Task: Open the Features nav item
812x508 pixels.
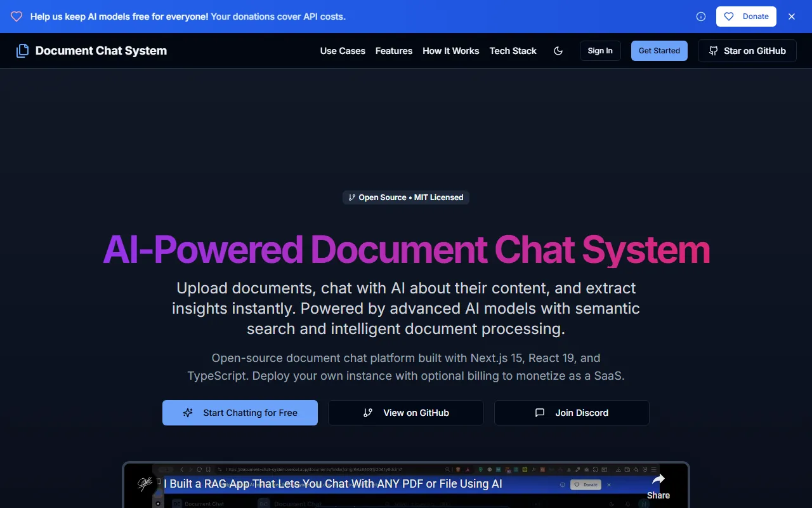Action: click(x=394, y=51)
